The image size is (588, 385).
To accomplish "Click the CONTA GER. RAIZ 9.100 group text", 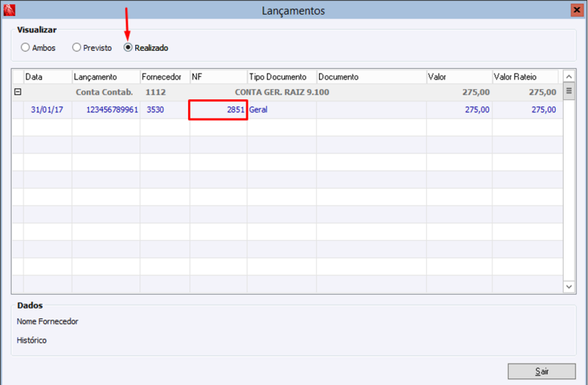I will pos(282,93).
